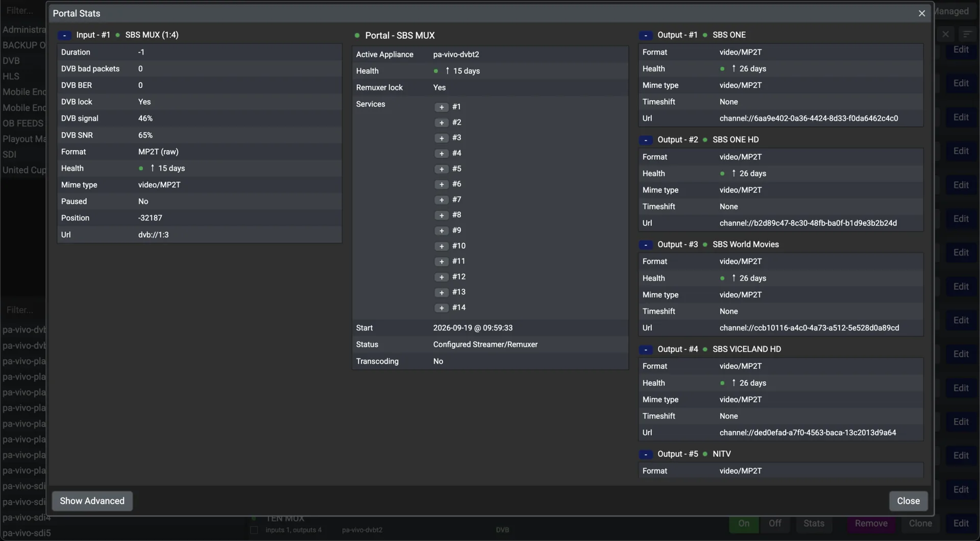Collapse Output #5 NITV section
Image resolution: width=980 pixels, height=541 pixels.
pyautogui.click(x=646, y=454)
